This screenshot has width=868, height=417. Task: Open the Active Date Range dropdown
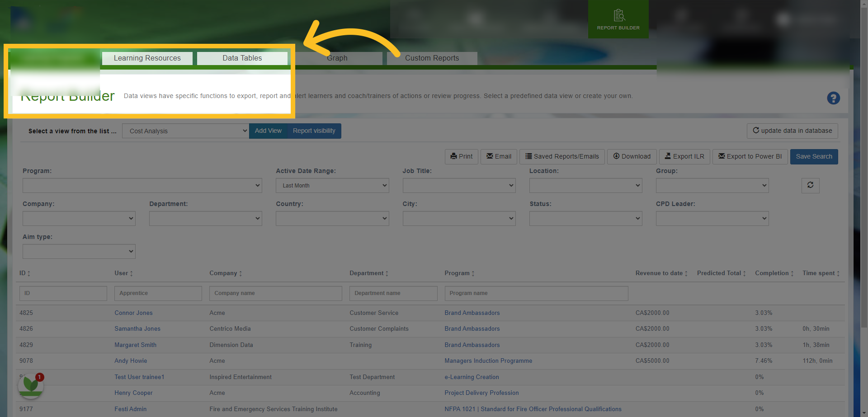point(332,185)
